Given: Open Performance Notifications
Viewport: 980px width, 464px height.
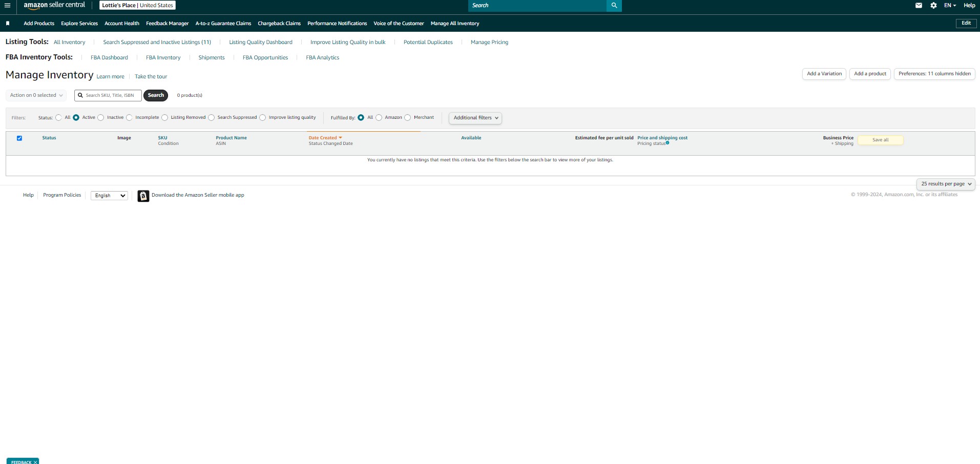Looking at the screenshot, I should tap(337, 24).
